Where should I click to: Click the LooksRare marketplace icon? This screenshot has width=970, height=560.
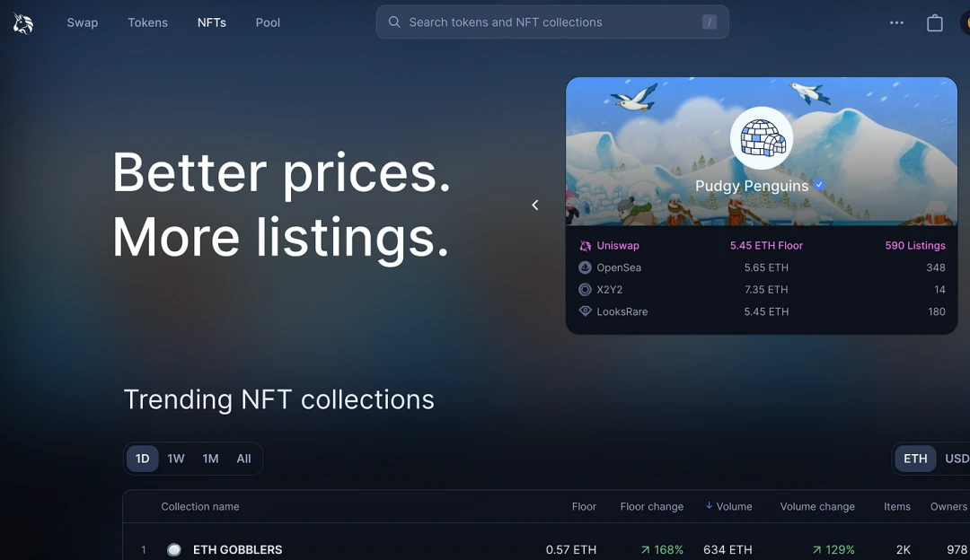click(x=585, y=311)
